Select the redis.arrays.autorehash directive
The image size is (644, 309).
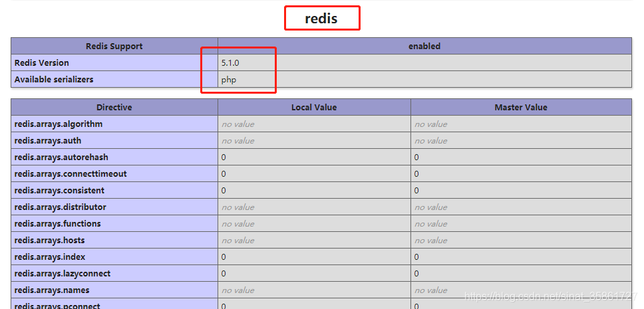(x=61, y=157)
